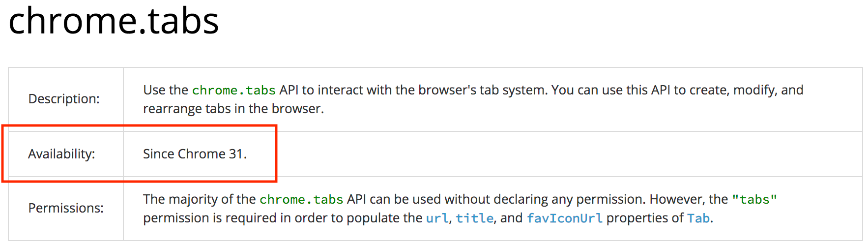Click the Permissions row label
The width and height of the screenshot is (868, 246).
tap(66, 208)
